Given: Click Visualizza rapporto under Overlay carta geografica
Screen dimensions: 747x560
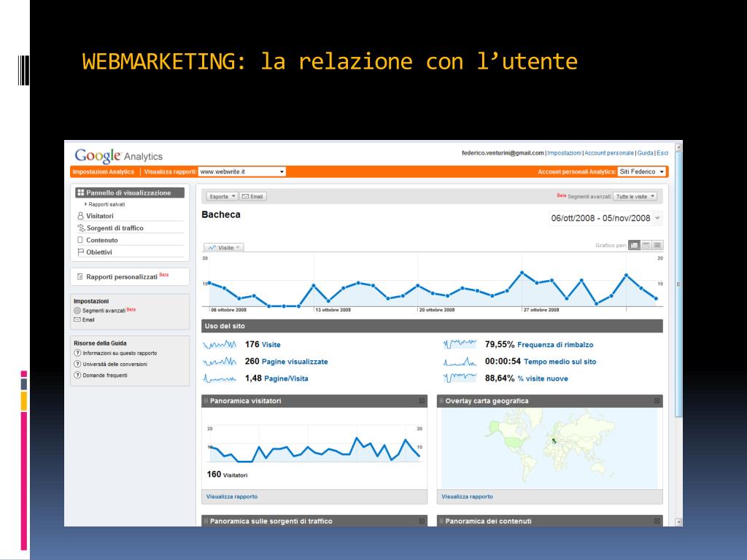Looking at the screenshot, I should [467, 496].
